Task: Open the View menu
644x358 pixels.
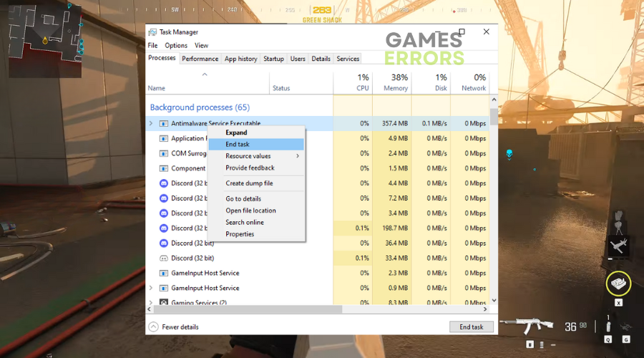Action: (201, 46)
